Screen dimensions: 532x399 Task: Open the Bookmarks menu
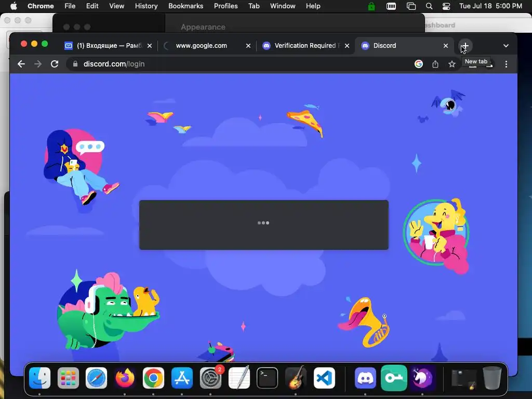click(185, 6)
